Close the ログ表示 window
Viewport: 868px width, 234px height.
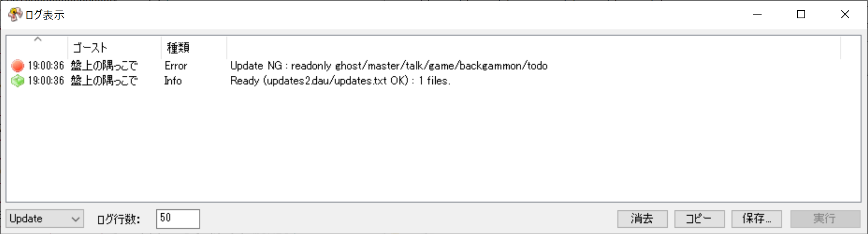pyautogui.click(x=845, y=15)
